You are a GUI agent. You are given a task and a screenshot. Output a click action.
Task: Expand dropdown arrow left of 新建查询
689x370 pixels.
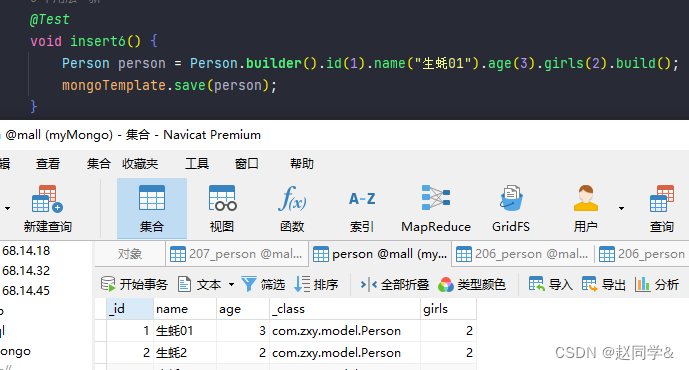tap(7, 208)
